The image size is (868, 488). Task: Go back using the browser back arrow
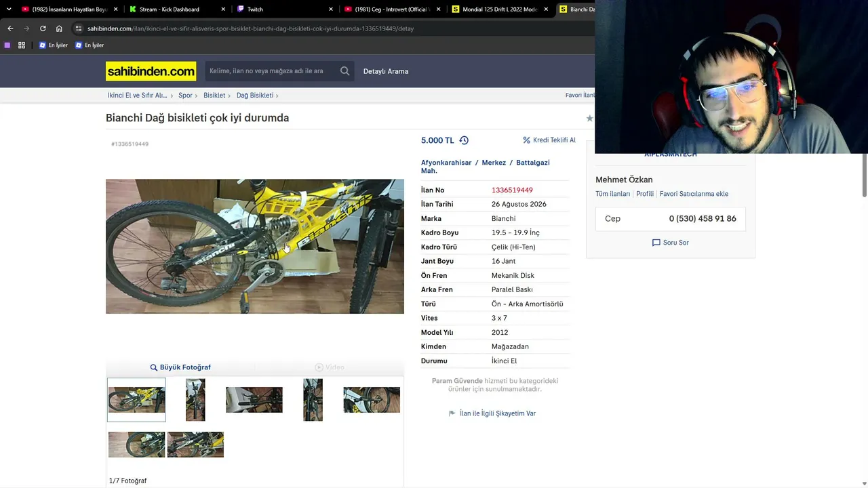(x=10, y=28)
